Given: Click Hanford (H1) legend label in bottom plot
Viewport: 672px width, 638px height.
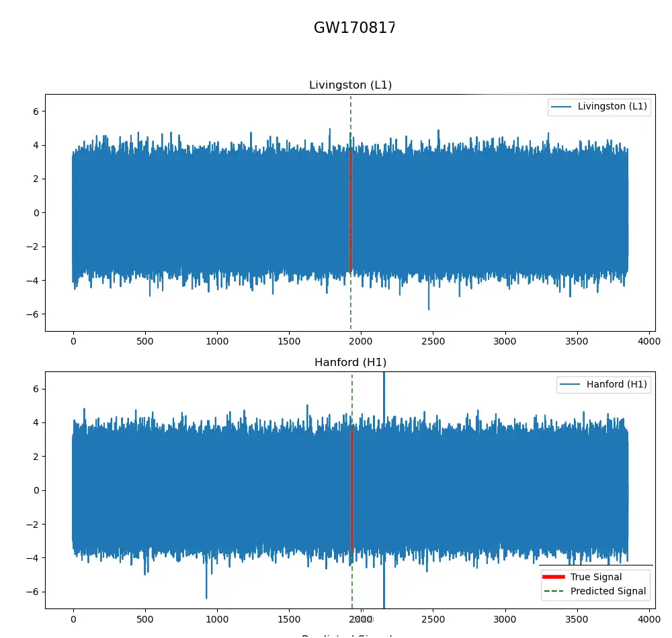Looking at the screenshot, I should [616, 385].
